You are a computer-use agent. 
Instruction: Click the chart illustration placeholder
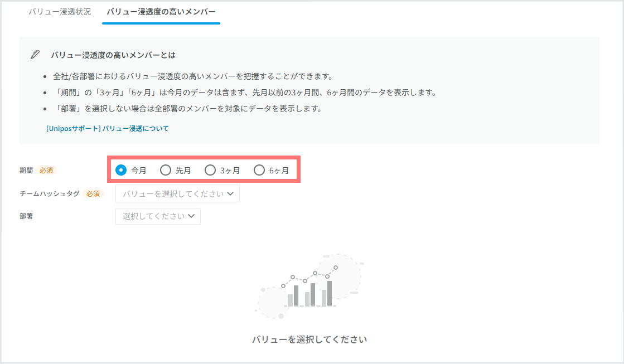coord(309,287)
